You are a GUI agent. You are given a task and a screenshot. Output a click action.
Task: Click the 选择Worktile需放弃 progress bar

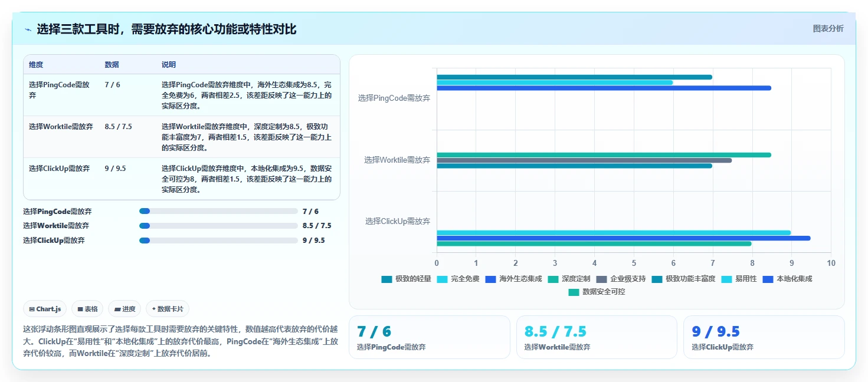click(x=218, y=226)
